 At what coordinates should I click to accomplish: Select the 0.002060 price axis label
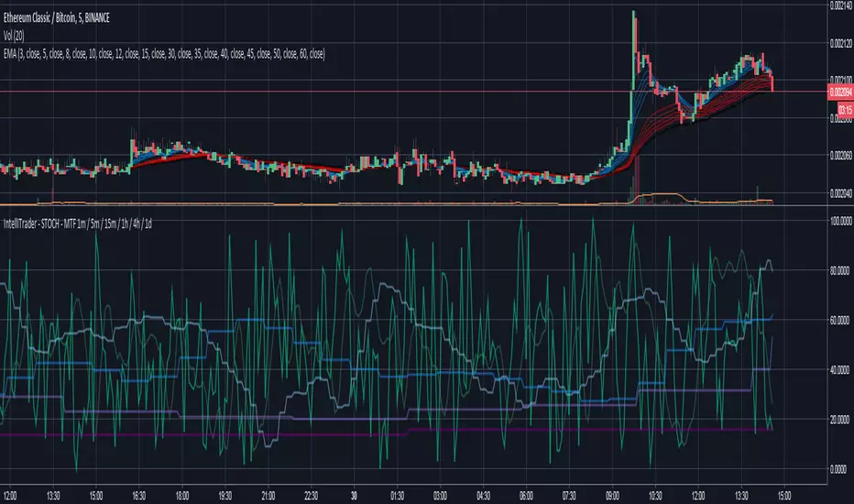(841, 156)
